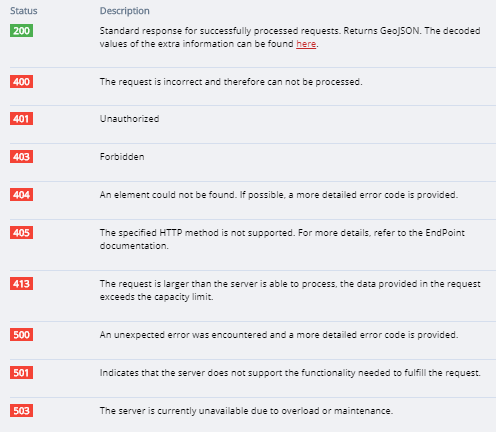Click the 'server is currently unavailable' description

point(246,411)
